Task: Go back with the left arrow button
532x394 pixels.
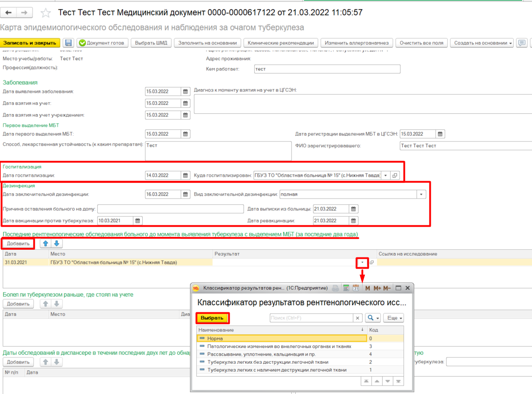Action: click(8, 12)
